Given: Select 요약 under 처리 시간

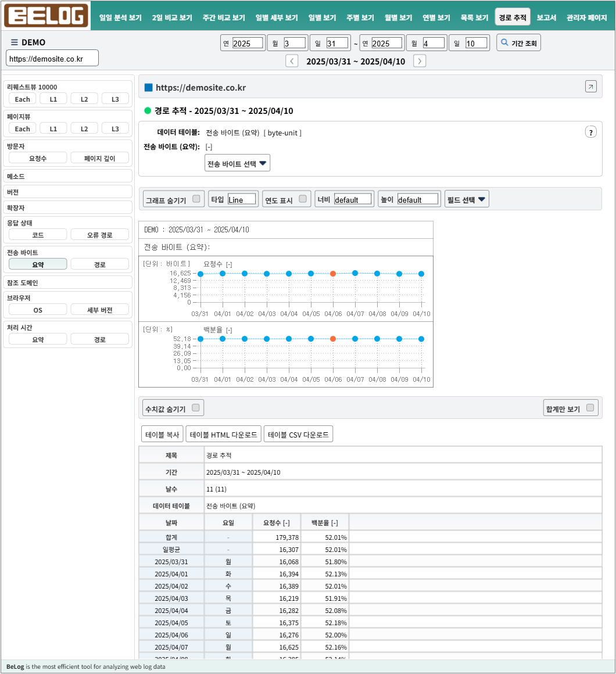Looking at the screenshot, I should [38, 339].
